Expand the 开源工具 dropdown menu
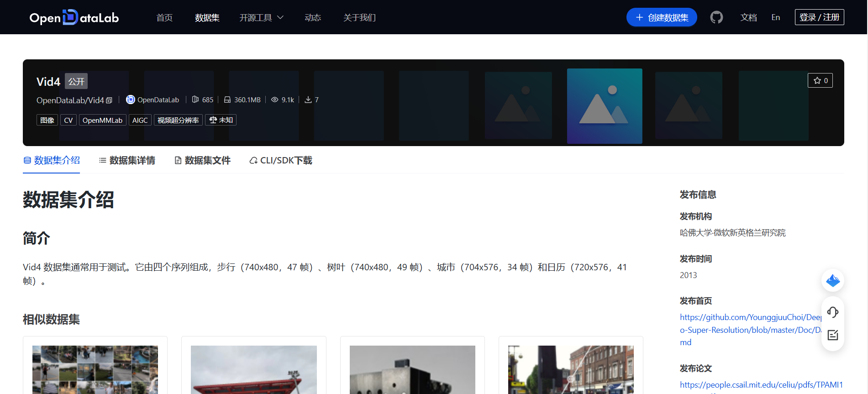Viewport: 868px width, 394px height. tap(261, 17)
